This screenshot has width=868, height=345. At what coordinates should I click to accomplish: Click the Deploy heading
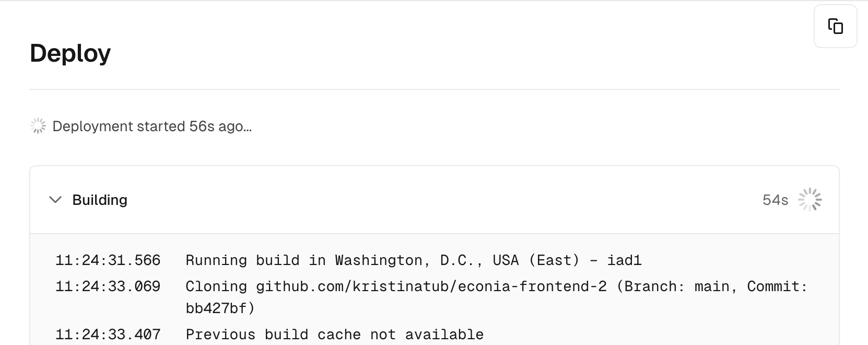pyautogui.click(x=71, y=53)
